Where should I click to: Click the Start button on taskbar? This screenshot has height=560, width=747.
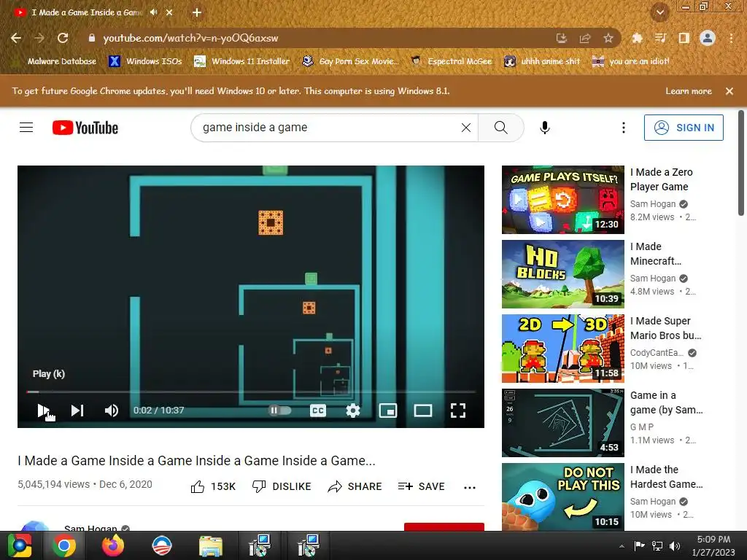pyautogui.click(x=19, y=545)
